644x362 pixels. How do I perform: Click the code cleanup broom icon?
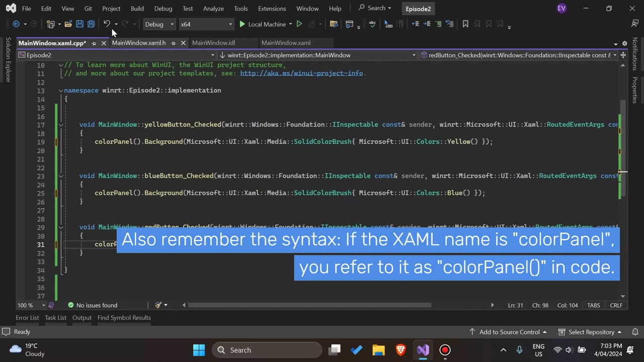[x=158, y=305]
